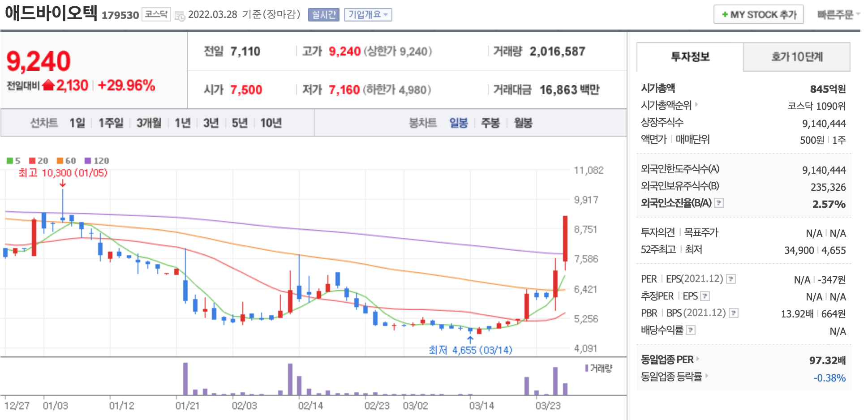Screen dimensions: 868x420
Task: Select the 1주일 line chart period
Action: click(111, 123)
